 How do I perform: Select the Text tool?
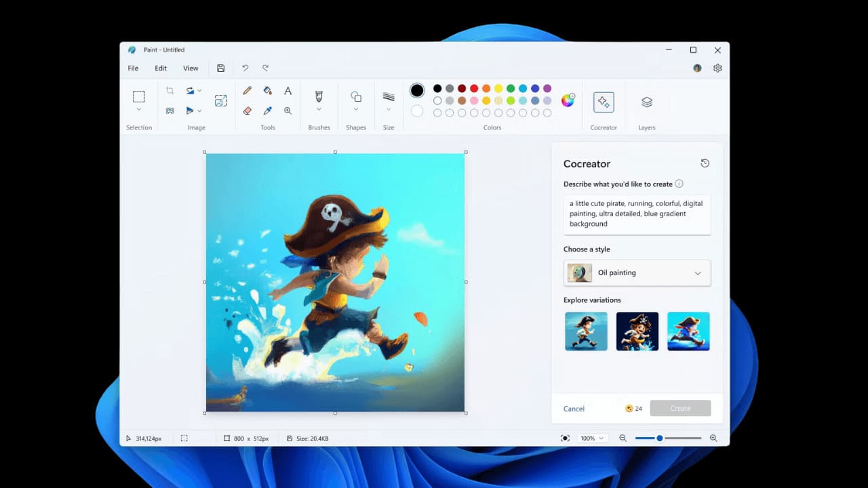point(288,90)
